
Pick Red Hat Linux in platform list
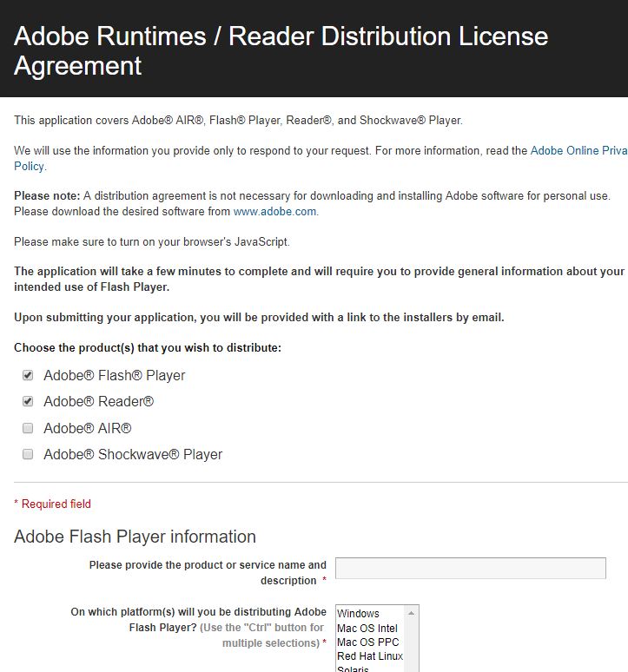(370, 656)
